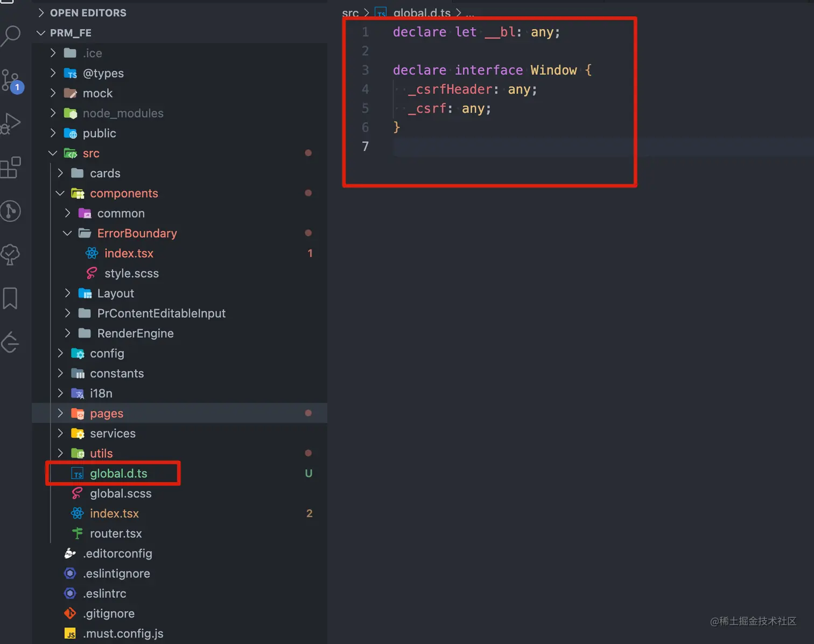The height and width of the screenshot is (644, 814).
Task: Click the green folder icon of node_modules
Action: pyautogui.click(x=71, y=113)
